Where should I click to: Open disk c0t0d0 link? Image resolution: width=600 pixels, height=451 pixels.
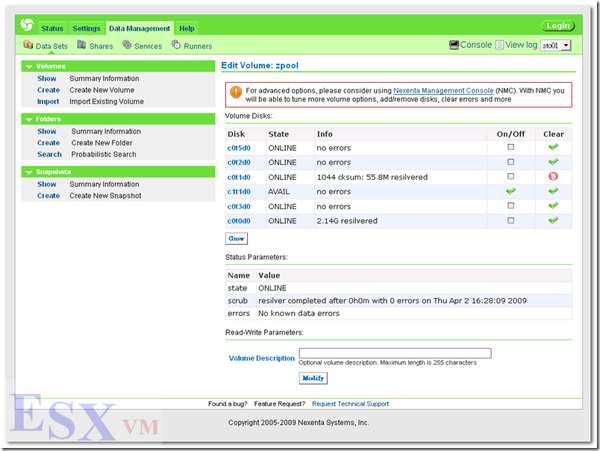239,221
